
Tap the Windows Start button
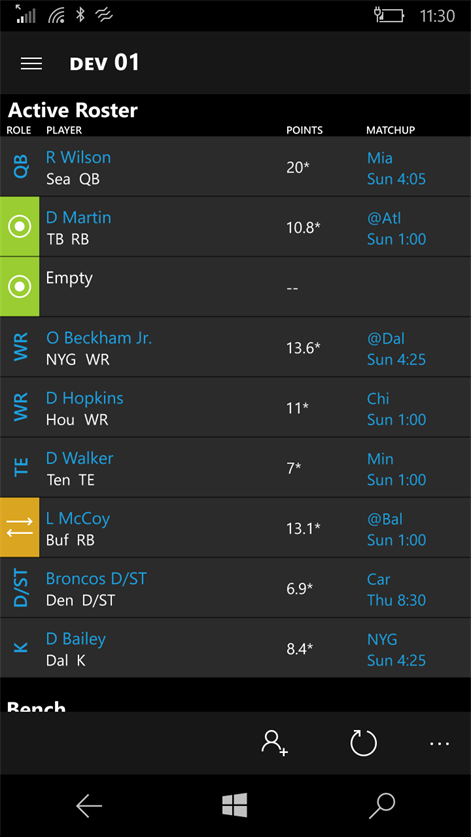[x=234, y=805]
